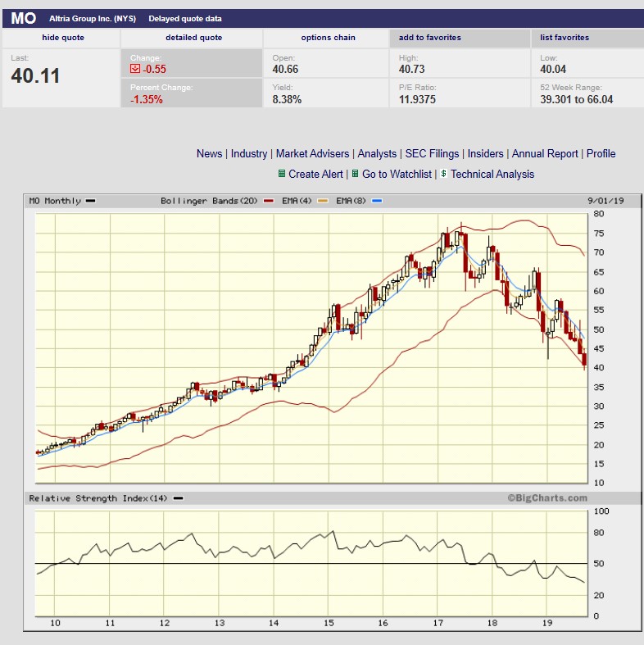Image resolution: width=644 pixels, height=645 pixels.
Task: Click the green Create Alert icon
Action: 282,175
